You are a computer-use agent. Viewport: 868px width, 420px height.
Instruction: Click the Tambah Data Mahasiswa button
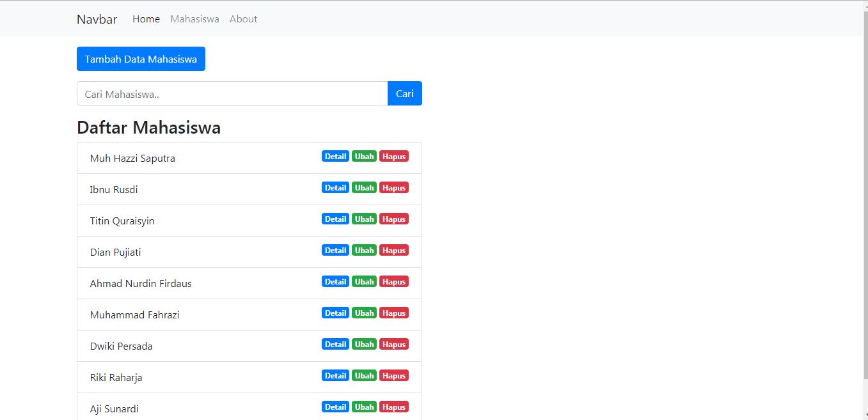pos(141,59)
